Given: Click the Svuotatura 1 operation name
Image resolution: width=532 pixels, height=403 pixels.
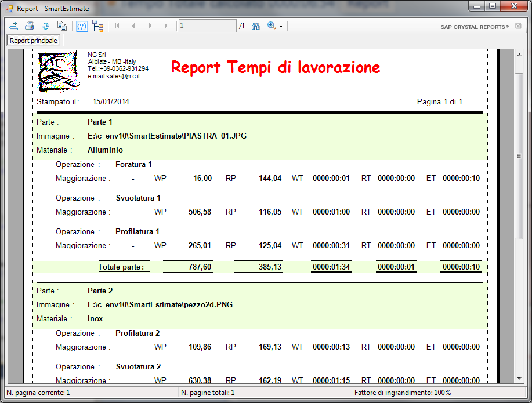Looking at the screenshot, I should (138, 198).
